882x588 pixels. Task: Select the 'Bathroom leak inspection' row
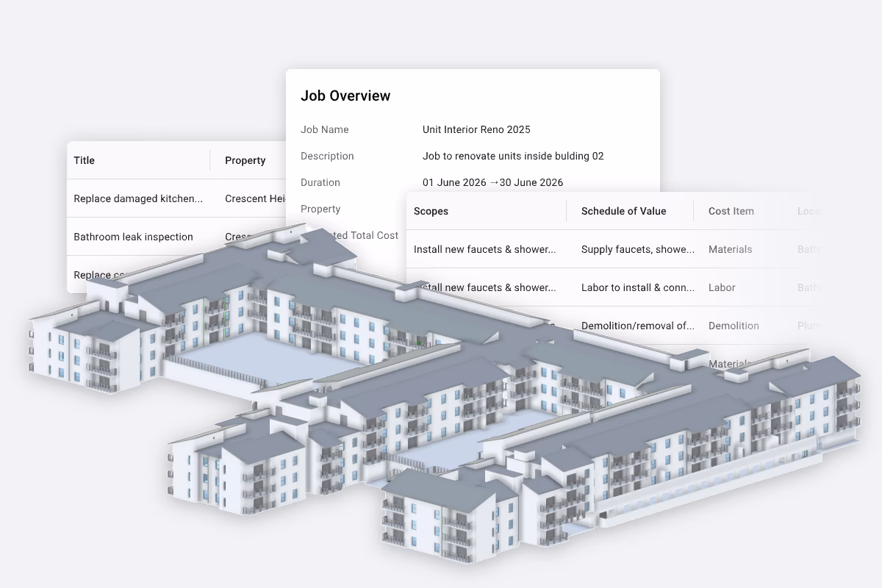pos(176,237)
